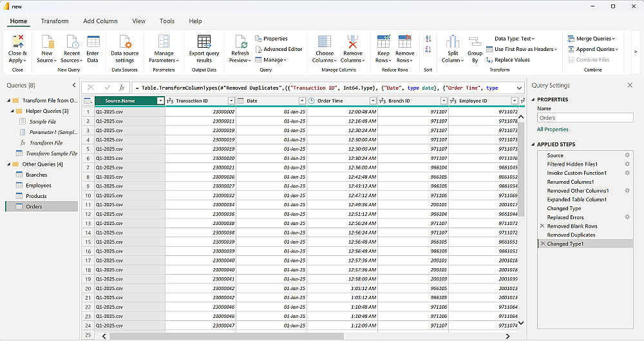Click the Refresh Preview icon
The height and width of the screenshot is (341, 644).
(x=240, y=43)
